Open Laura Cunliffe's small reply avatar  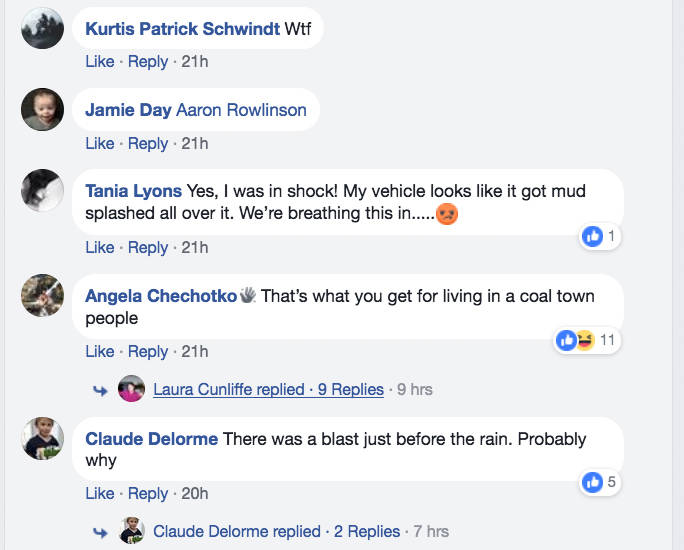click(x=131, y=388)
